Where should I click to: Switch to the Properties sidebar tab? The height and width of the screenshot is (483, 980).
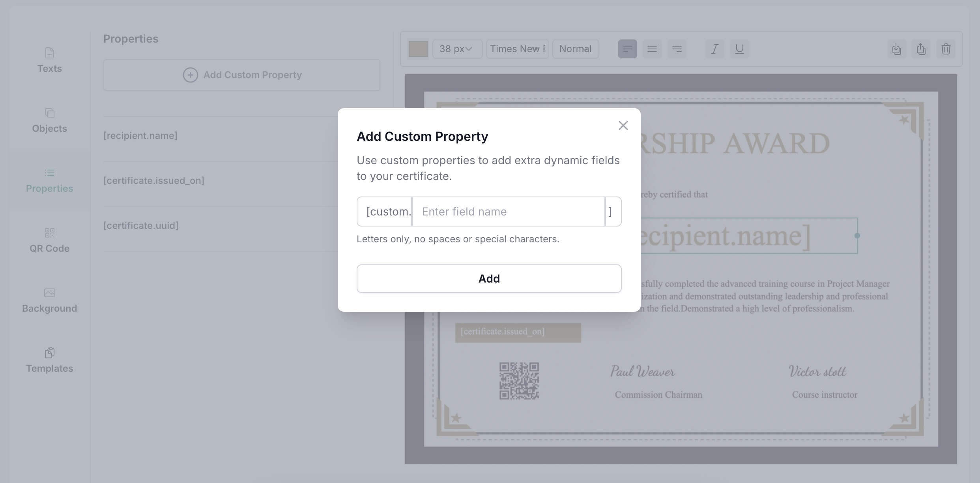[49, 180]
